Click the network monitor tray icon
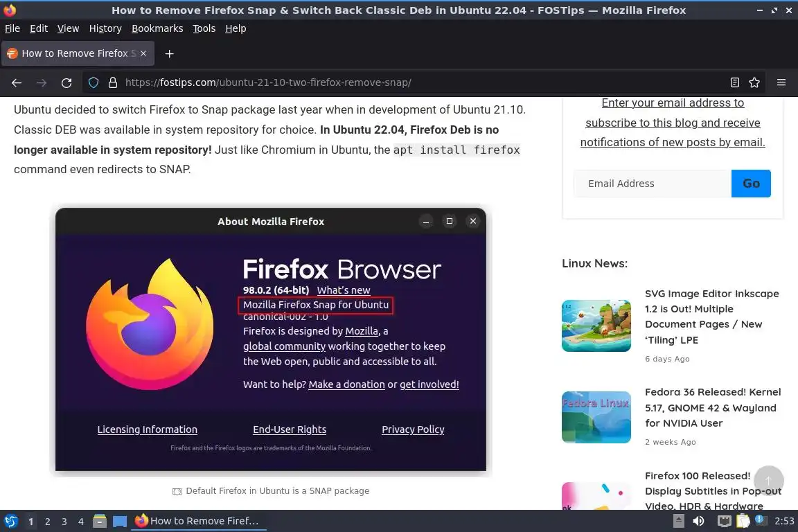Screen dimensions: 798x532 pos(724,521)
